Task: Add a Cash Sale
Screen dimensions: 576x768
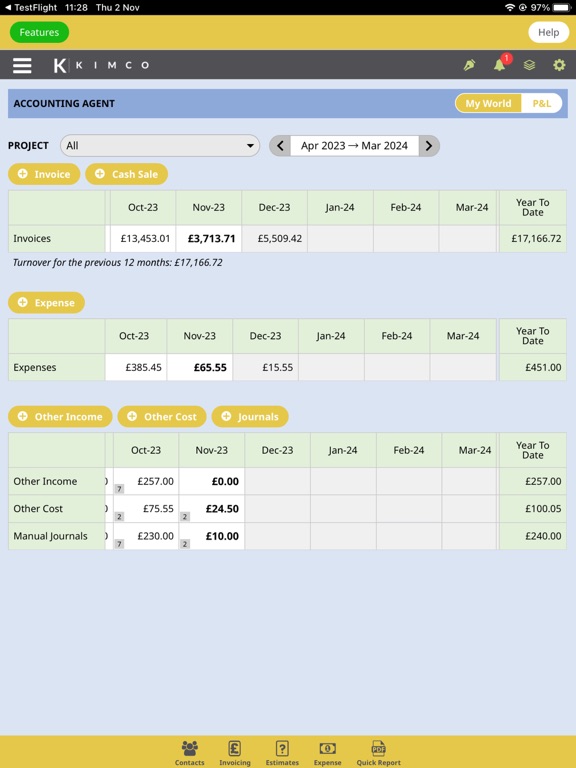Action: pyautogui.click(x=126, y=174)
